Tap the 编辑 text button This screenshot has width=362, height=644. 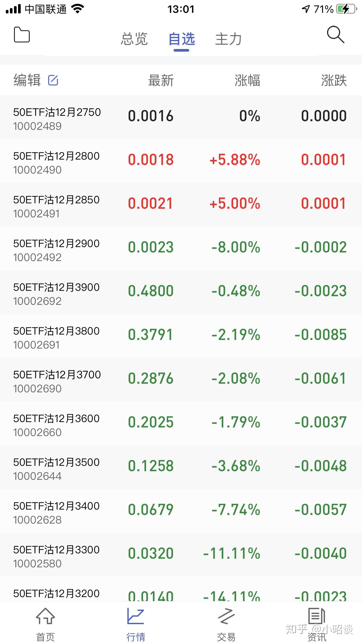[27, 80]
